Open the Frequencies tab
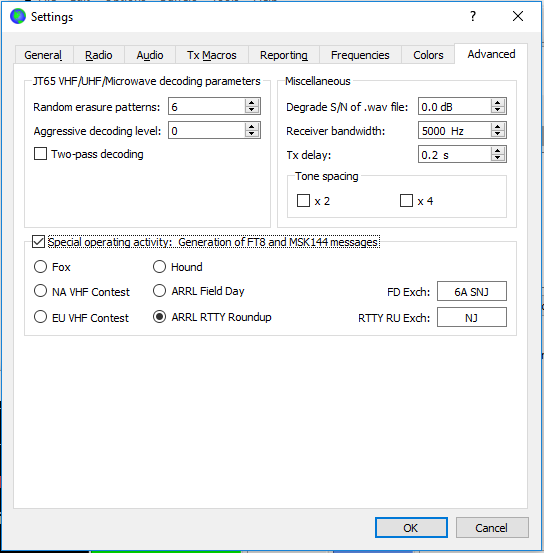This screenshot has height=553, width=544. click(360, 55)
